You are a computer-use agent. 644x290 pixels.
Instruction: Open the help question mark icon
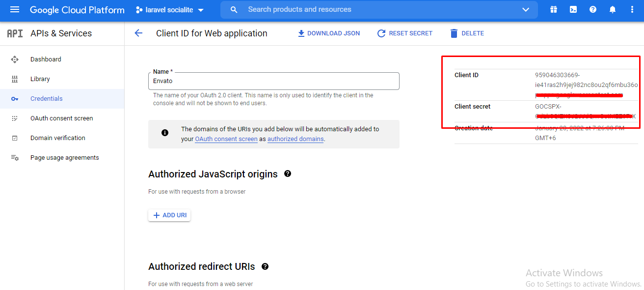(593, 10)
